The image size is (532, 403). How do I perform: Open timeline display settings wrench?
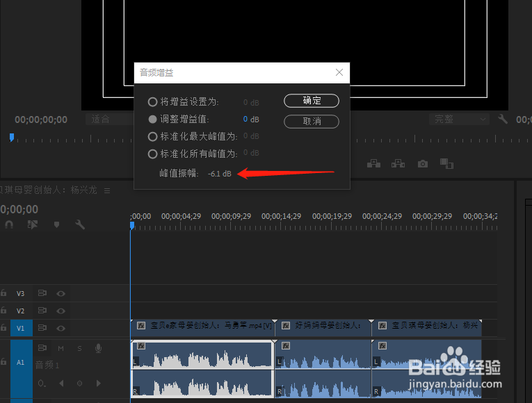[x=80, y=224]
